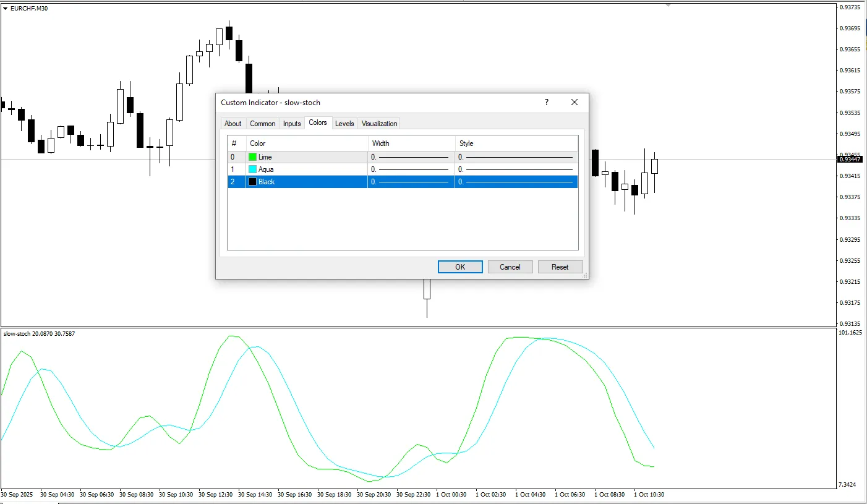This screenshot has width=867, height=504.
Task: Select the Levels tab
Action: point(344,124)
